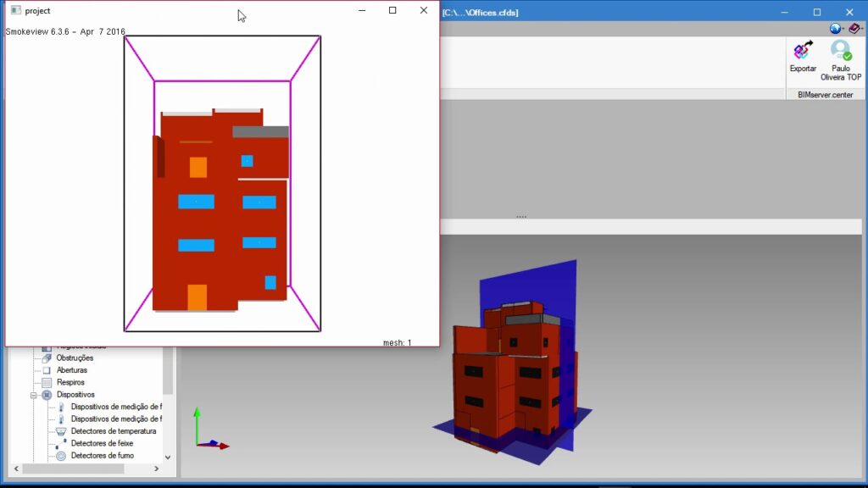Select Obstruções in the tree
This screenshot has width=868, height=488.
coord(75,358)
